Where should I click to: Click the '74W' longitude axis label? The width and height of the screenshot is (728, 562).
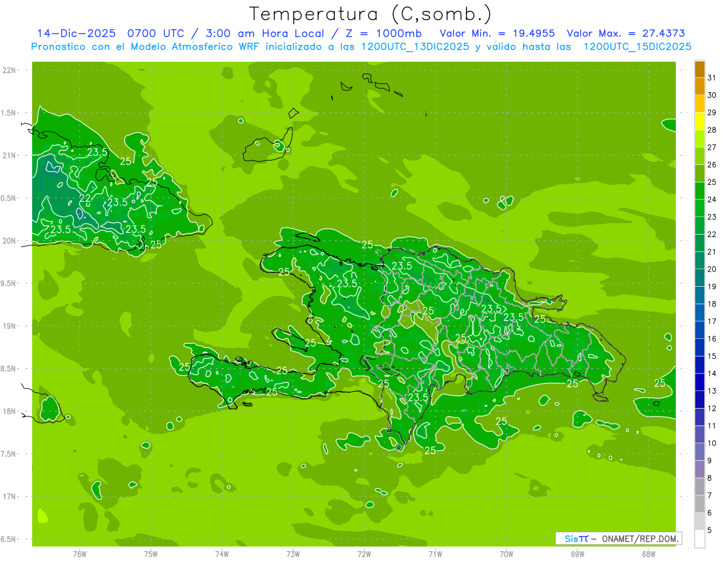222,554
